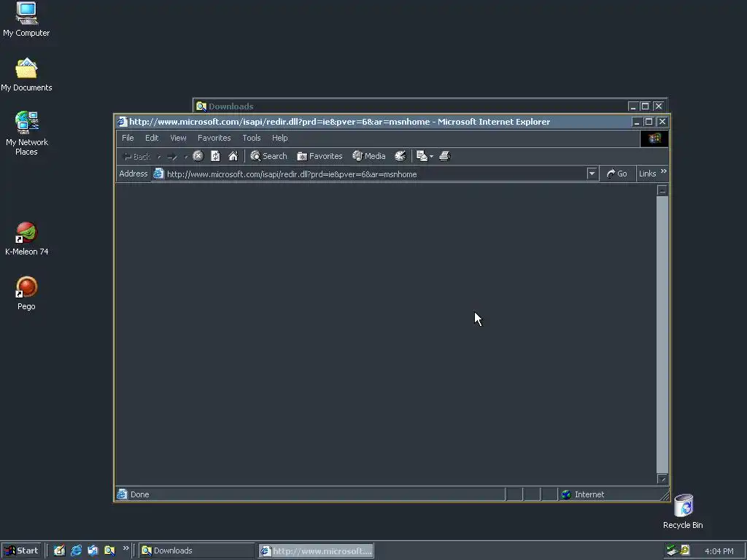Click Show Desktop quick launch icon
This screenshot has height=560, width=747.
[59, 551]
